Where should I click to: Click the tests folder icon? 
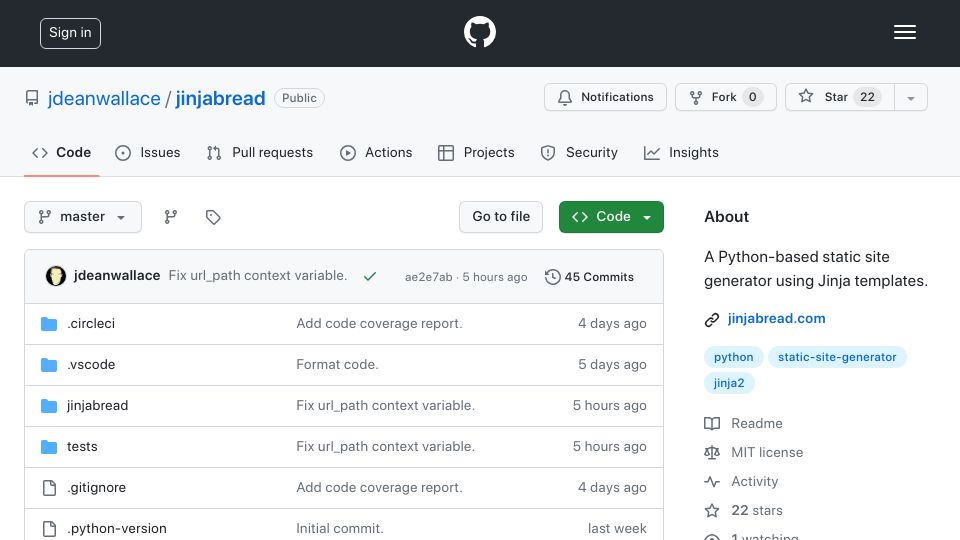coord(49,446)
